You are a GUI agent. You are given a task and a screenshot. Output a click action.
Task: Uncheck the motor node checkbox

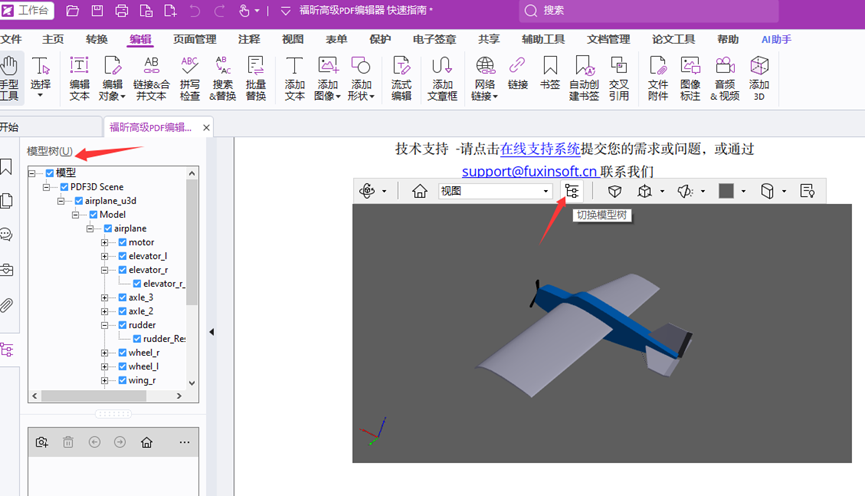pyautogui.click(x=123, y=242)
